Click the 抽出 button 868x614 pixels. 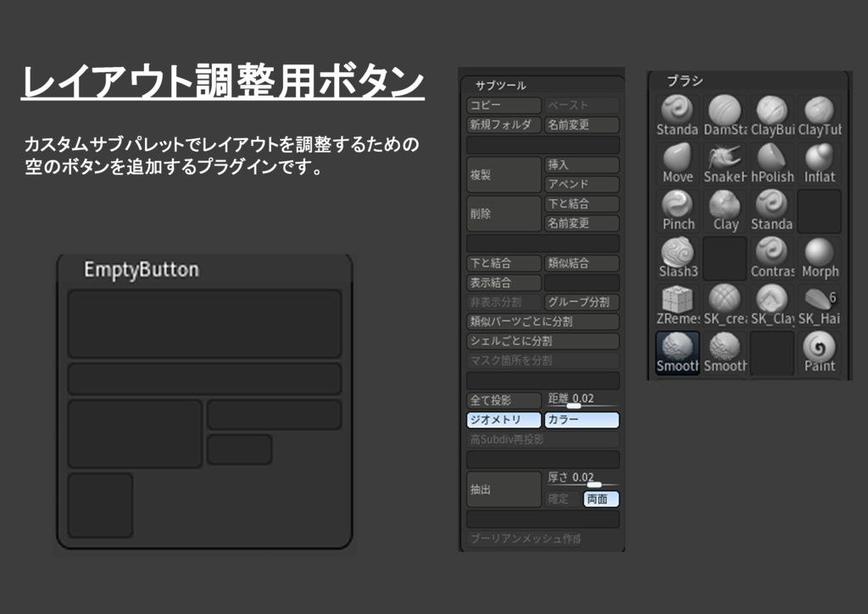coord(504,489)
